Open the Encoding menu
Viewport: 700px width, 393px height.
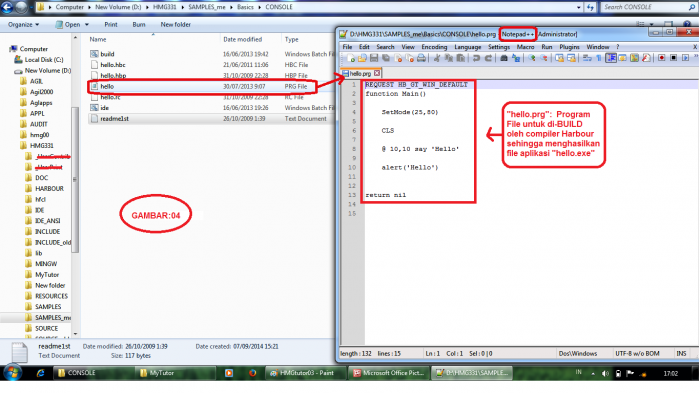click(x=434, y=47)
